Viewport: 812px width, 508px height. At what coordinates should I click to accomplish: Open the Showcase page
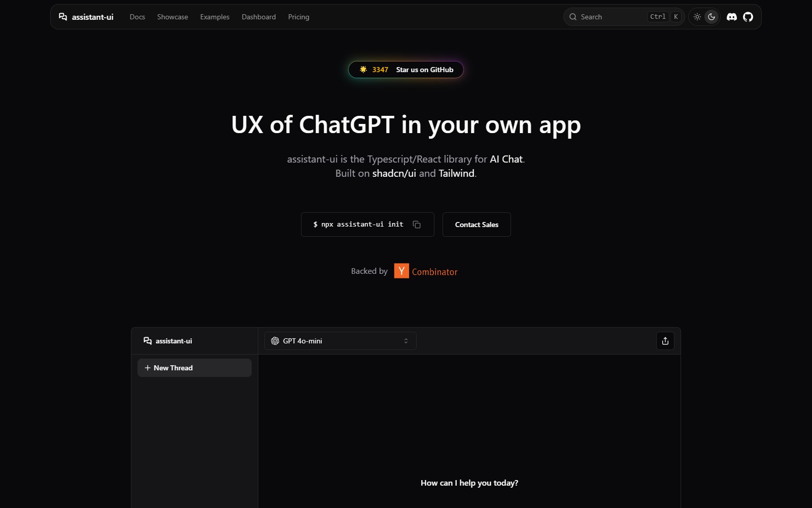coord(173,17)
